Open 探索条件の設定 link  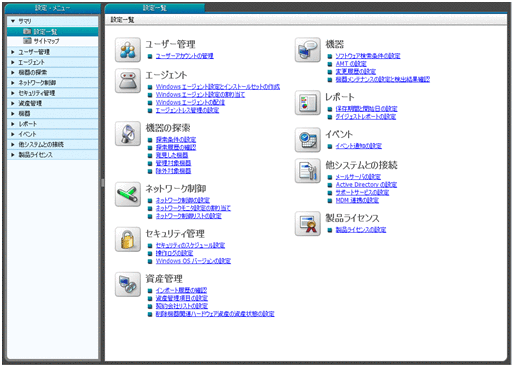coord(176,140)
